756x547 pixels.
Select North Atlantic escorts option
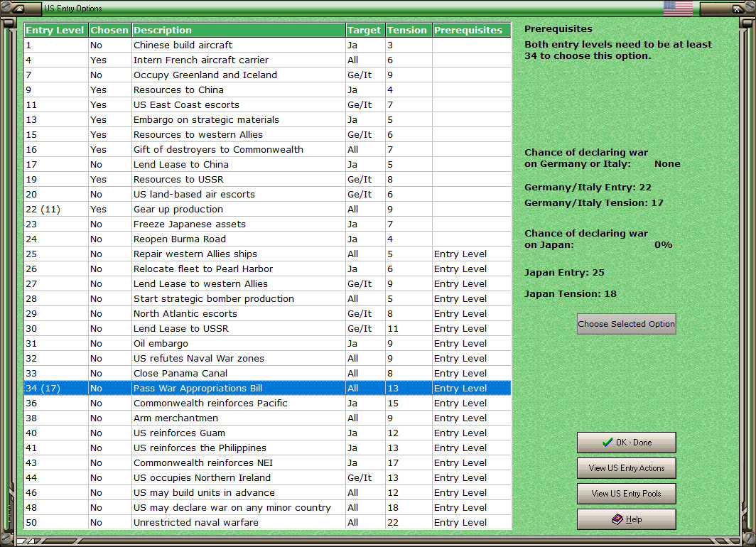pos(268,314)
